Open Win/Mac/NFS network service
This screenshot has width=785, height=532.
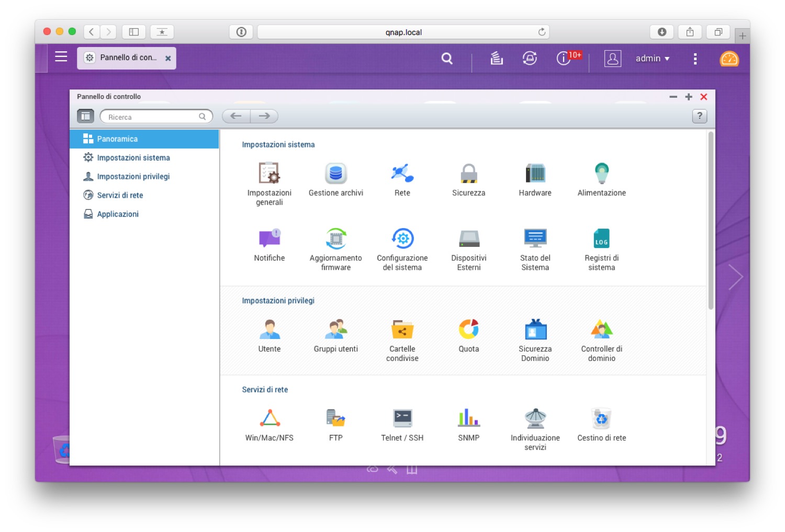click(270, 425)
